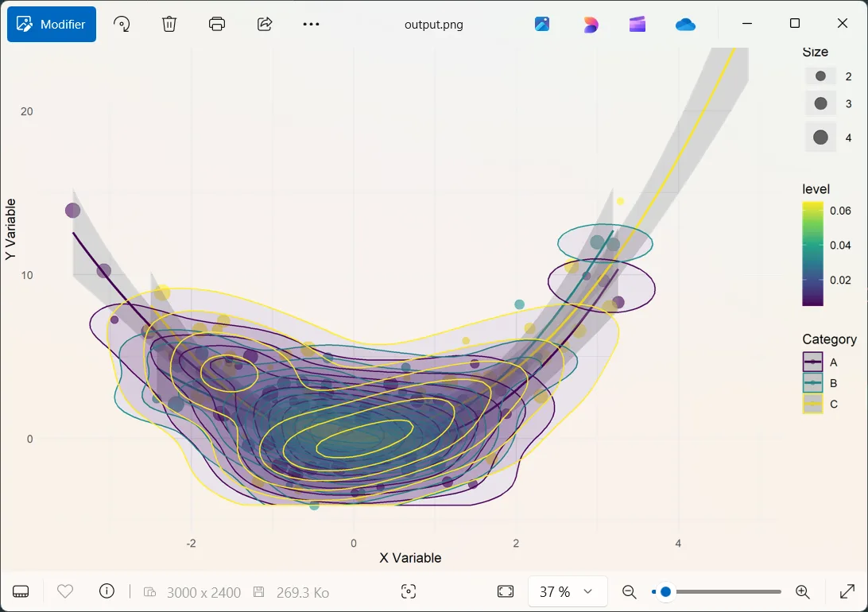The image size is (868, 612).
Task: Click the image dimensions icon
Action: coord(149,592)
